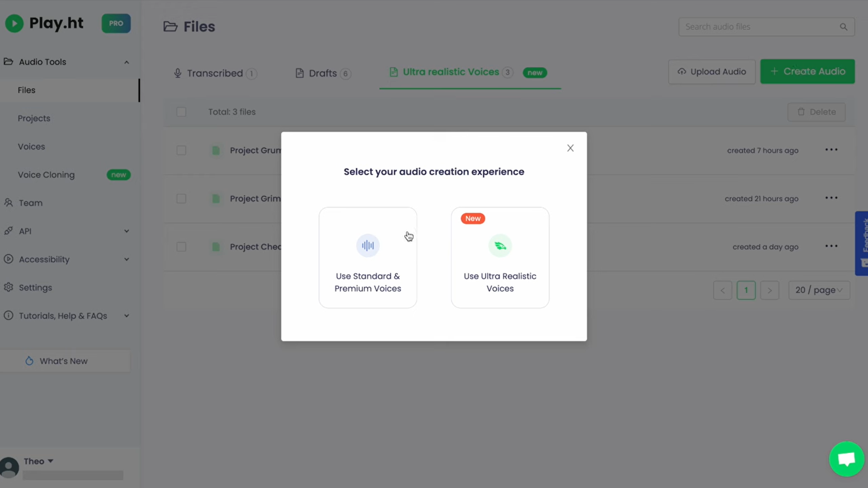Select the Upload Audio cloud icon
Screen dimensions: 868x488
click(x=681, y=71)
